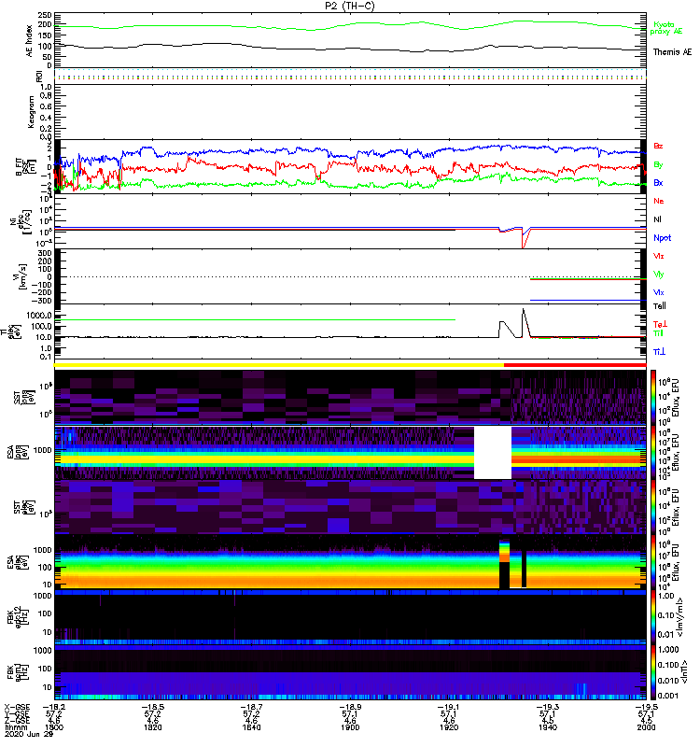Screen dimensions: 700x747
Task: Click the 1920 time tick label
Action: 449,727
